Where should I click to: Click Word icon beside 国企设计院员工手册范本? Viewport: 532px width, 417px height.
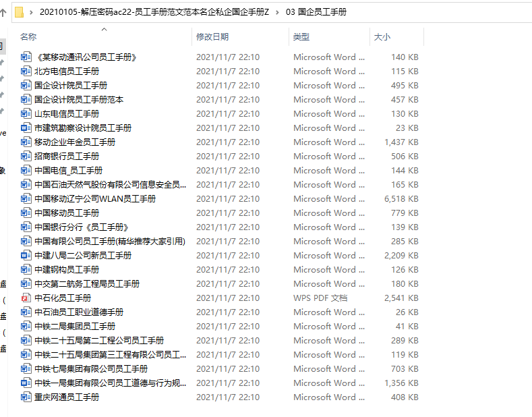(x=26, y=99)
